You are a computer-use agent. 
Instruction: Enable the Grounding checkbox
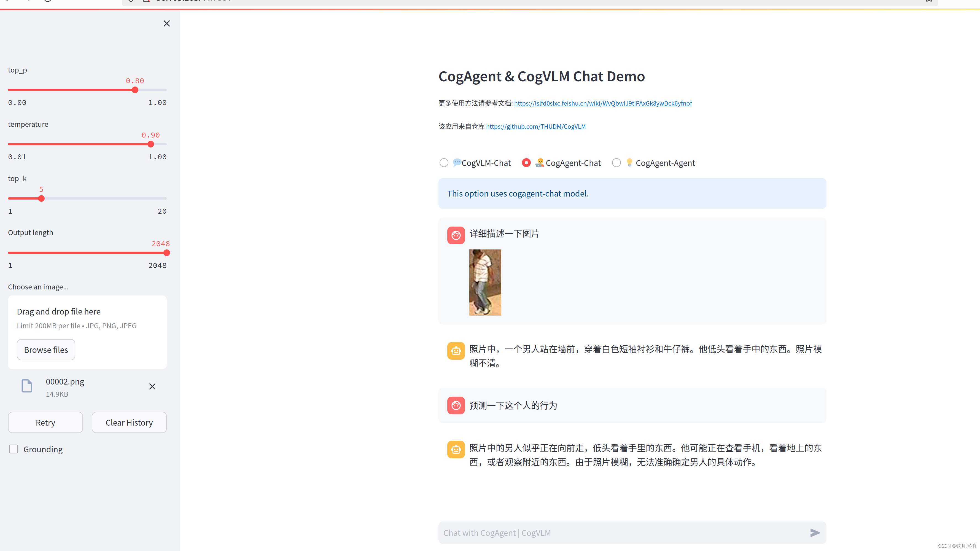(13, 449)
